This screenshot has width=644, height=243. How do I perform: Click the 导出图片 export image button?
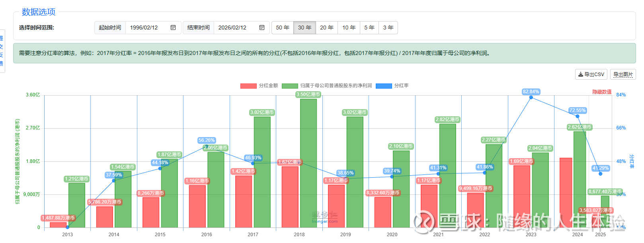(623, 74)
